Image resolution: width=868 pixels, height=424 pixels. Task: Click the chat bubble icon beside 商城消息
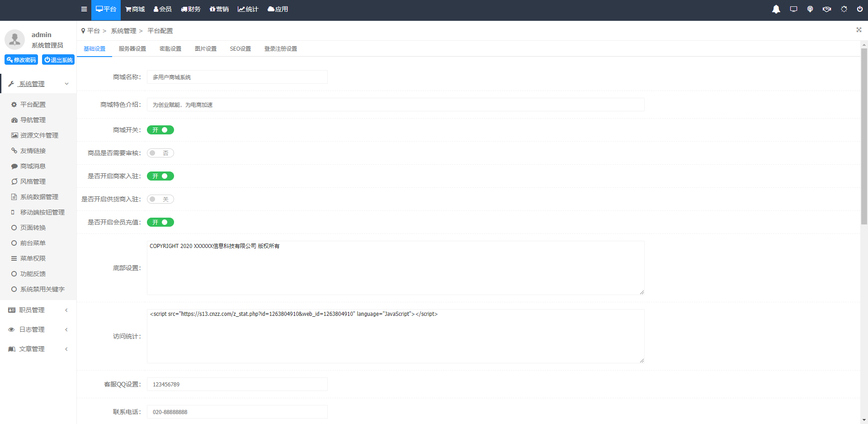(x=14, y=166)
